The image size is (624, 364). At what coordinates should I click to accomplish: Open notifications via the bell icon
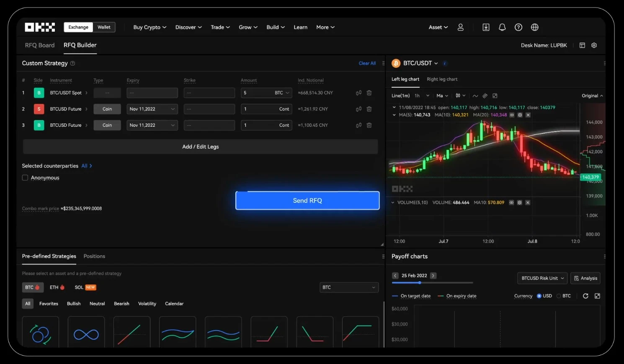click(502, 27)
